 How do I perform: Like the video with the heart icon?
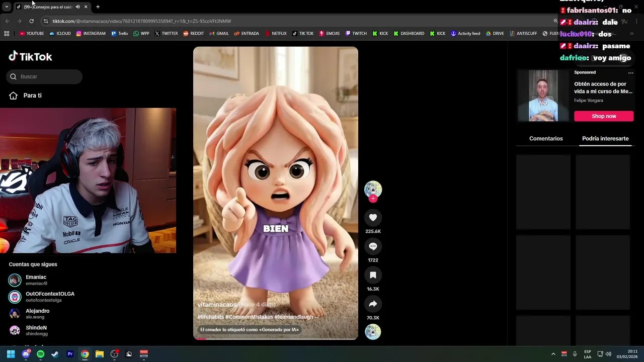coord(373,218)
